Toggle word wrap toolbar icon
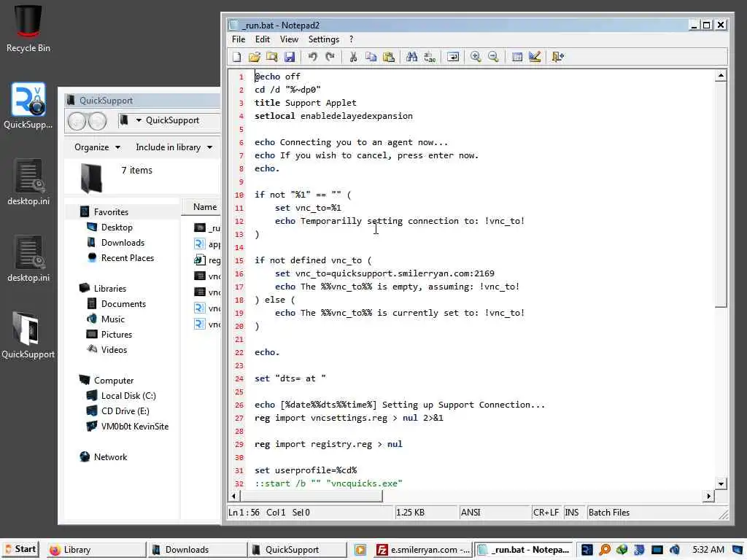Screen dimensions: 747x560 click(x=452, y=57)
